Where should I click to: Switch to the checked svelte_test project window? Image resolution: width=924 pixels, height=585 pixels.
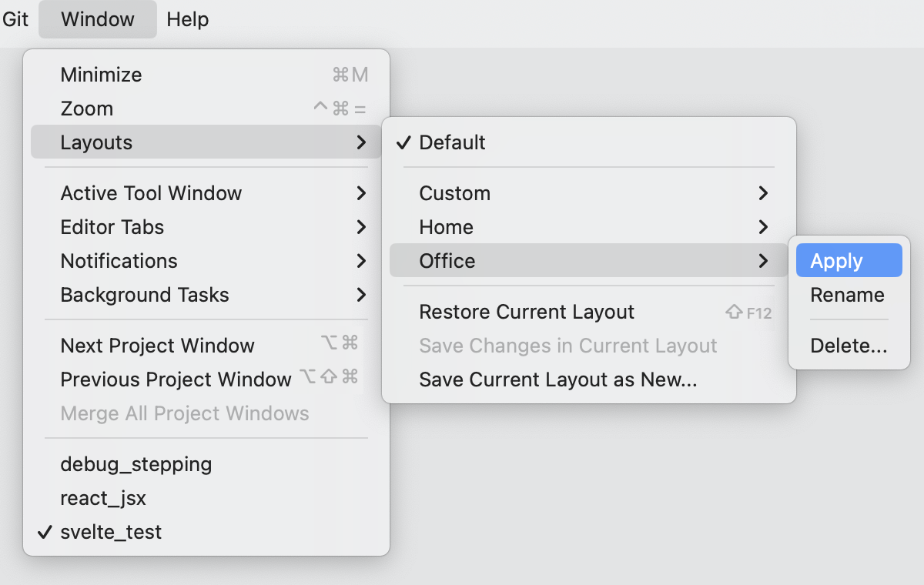point(111,532)
